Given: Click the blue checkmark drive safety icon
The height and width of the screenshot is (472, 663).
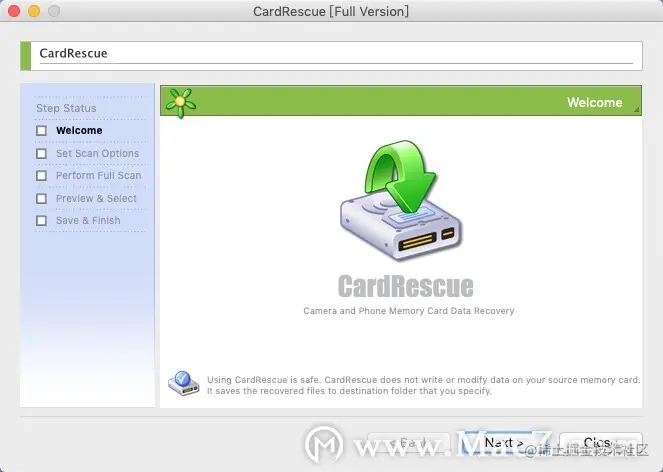Looking at the screenshot, I should coord(184,383).
